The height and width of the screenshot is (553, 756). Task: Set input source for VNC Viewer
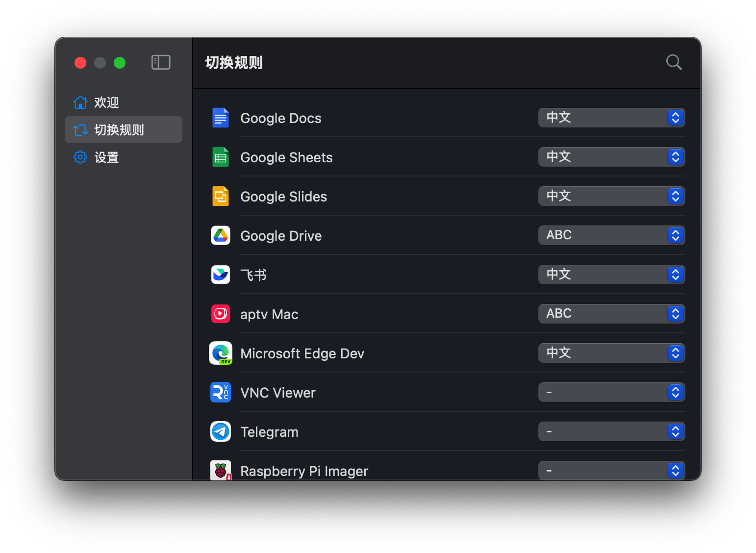tap(611, 392)
